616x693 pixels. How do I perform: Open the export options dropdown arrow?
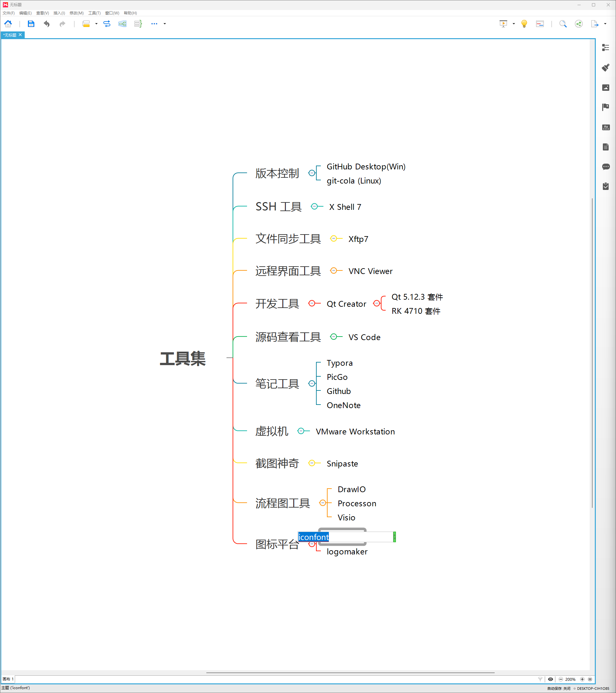pyautogui.click(x=605, y=24)
